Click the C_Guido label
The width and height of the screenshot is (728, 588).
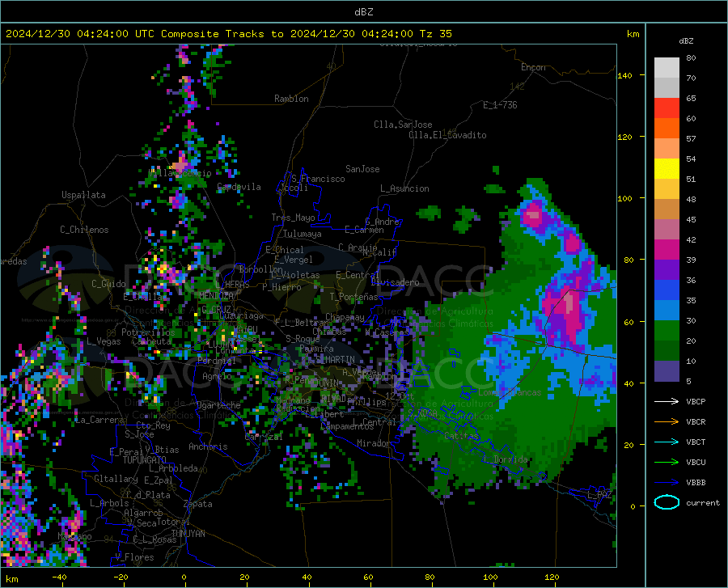(108, 284)
